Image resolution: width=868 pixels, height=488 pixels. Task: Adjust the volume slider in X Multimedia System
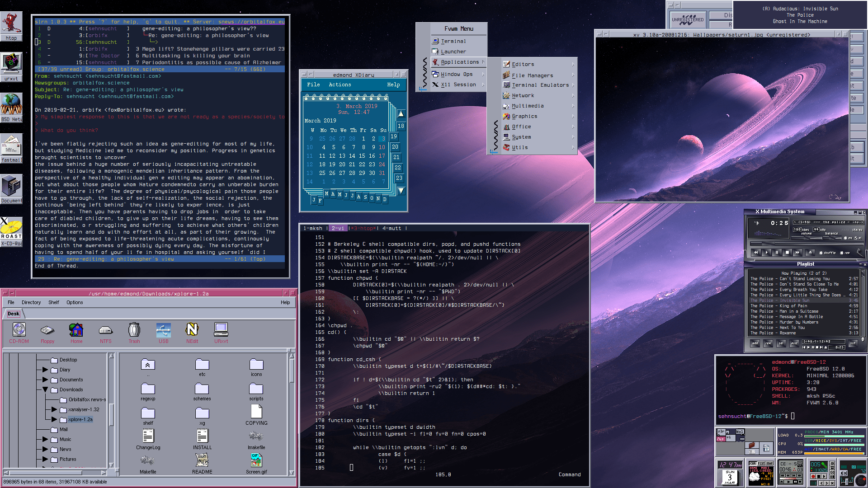[x=807, y=239]
